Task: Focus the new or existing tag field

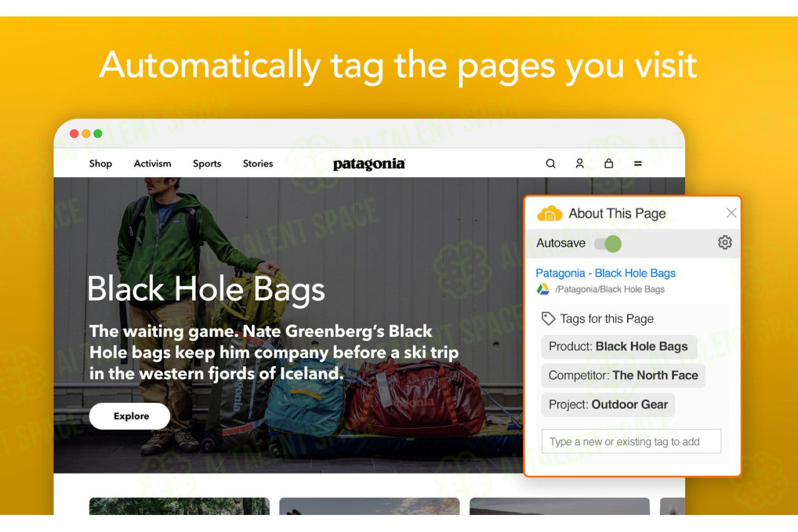Action: (x=631, y=442)
